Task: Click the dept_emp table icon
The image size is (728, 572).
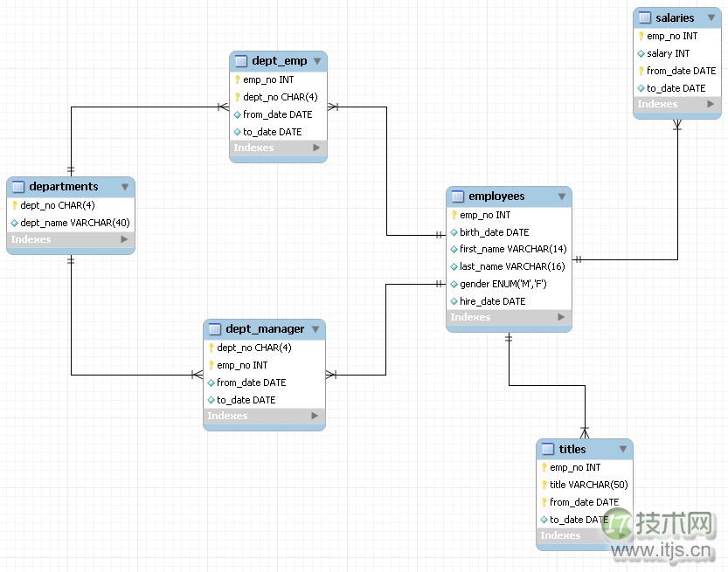Action: click(x=241, y=61)
